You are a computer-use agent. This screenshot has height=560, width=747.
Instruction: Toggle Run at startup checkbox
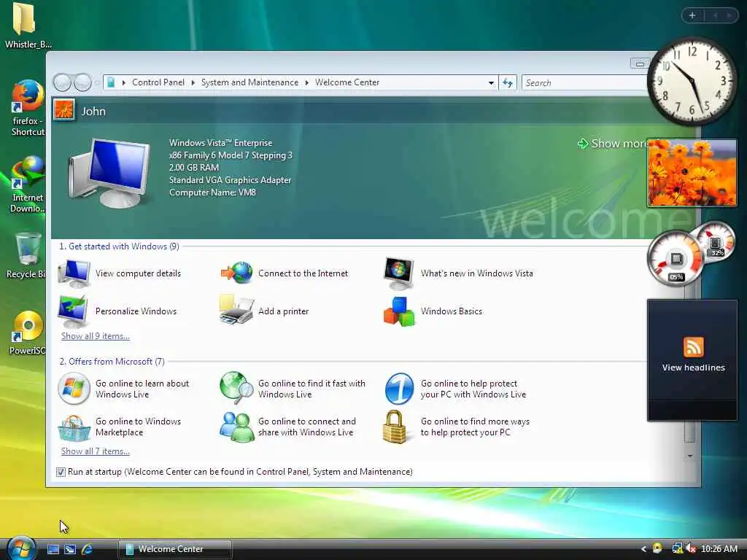coord(61,472)
